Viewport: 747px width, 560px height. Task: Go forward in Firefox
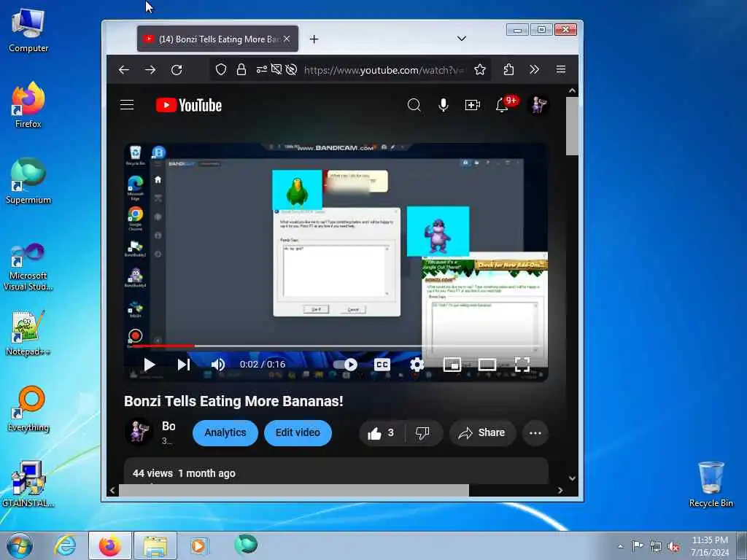(150, 70)
